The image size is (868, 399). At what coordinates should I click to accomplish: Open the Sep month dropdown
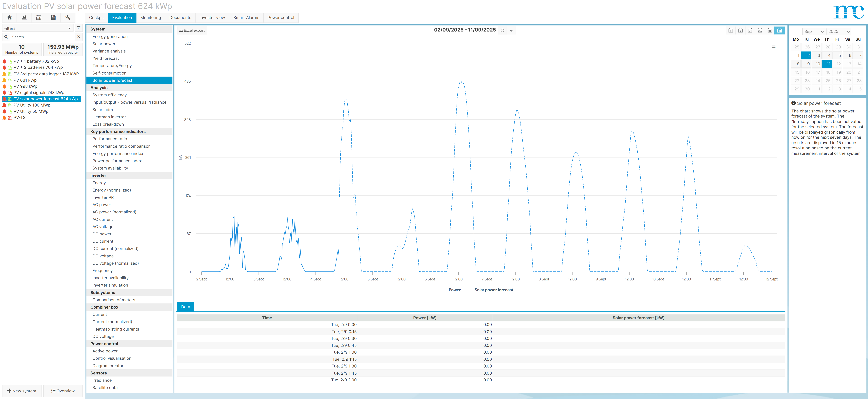(813, 31)
